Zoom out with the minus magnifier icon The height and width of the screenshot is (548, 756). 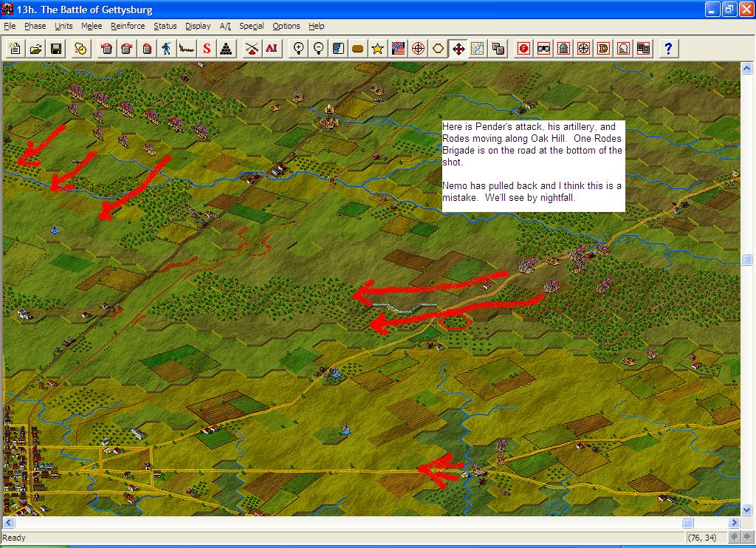(x=318, y=48)
